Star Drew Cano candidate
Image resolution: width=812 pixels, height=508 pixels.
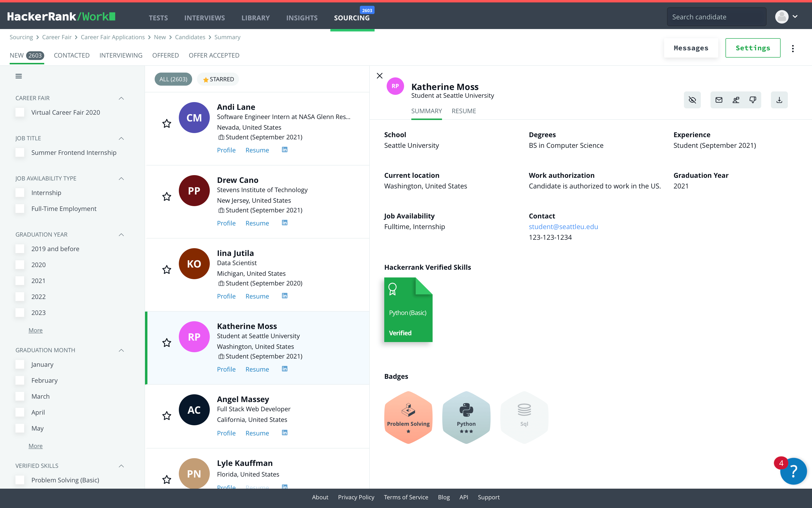[167, 196]
